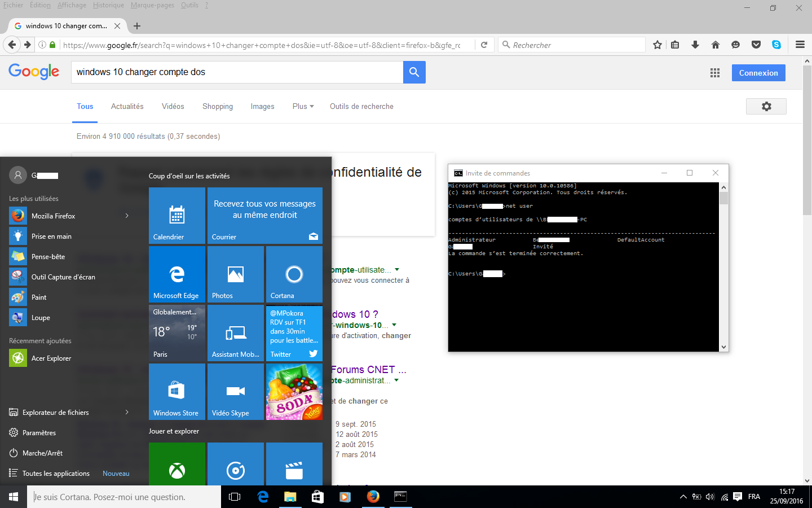Viewport: 812px width, 508px height.
Task: Open the Fichier menu
Action: pyautogui.click(x=14, y=5)
